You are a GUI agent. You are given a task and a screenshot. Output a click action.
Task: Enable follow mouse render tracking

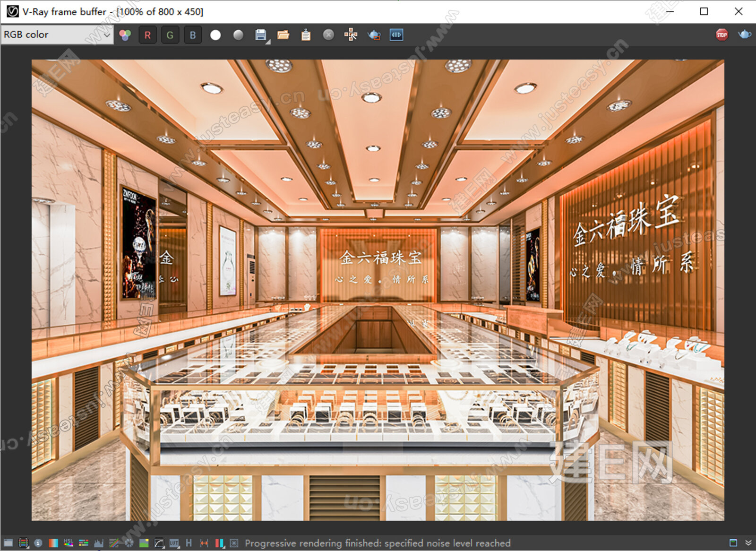351,34
